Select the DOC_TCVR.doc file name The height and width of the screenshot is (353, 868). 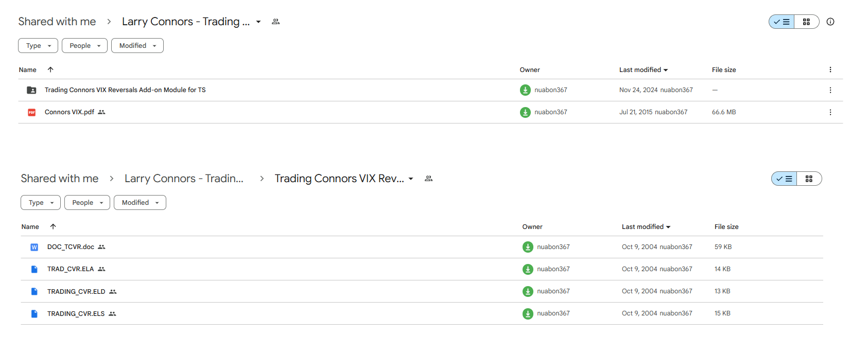pyautogui.click(x=71, y=247)
